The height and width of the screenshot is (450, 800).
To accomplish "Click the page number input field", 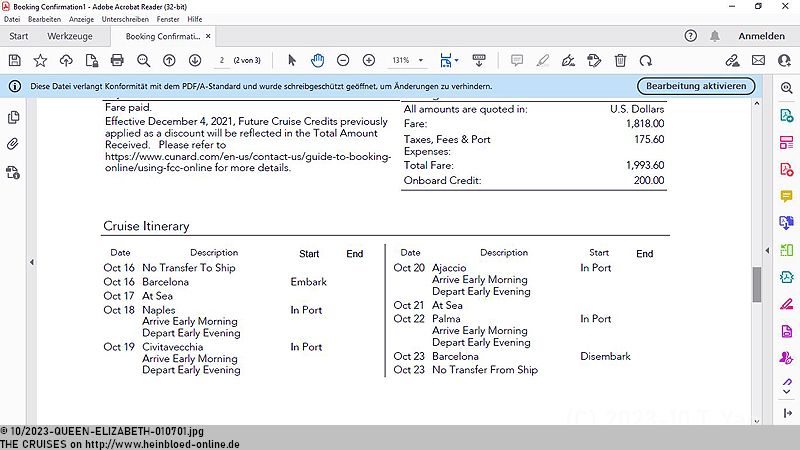I will [x=222, y=60].
